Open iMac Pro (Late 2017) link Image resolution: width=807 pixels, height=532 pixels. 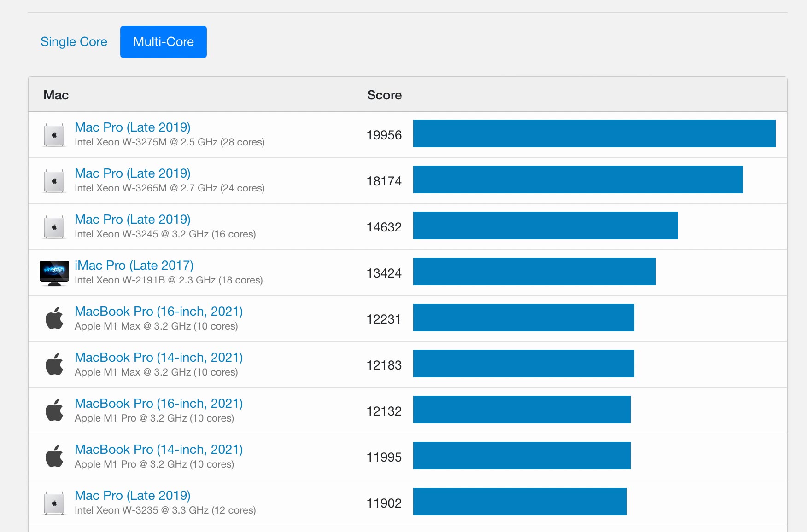134,266
